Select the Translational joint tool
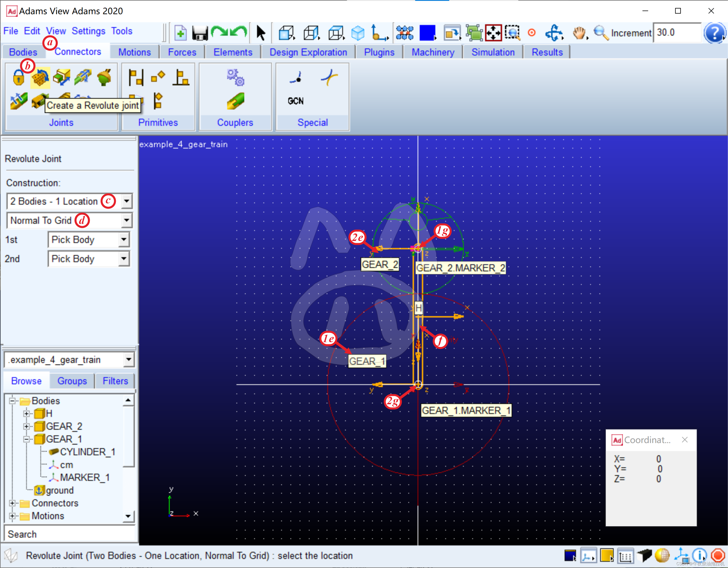Viewport: 728px width, 568px height. point(62,78)
